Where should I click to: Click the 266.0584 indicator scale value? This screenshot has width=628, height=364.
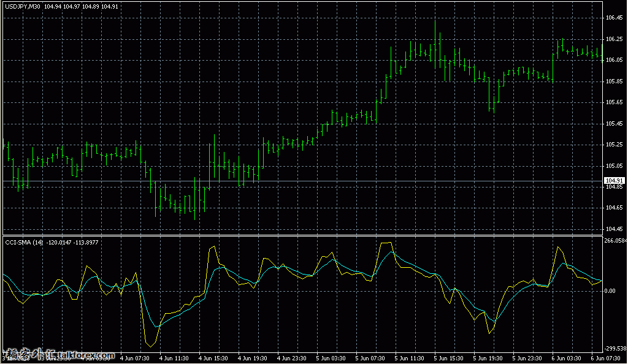(x=616, y=241)
